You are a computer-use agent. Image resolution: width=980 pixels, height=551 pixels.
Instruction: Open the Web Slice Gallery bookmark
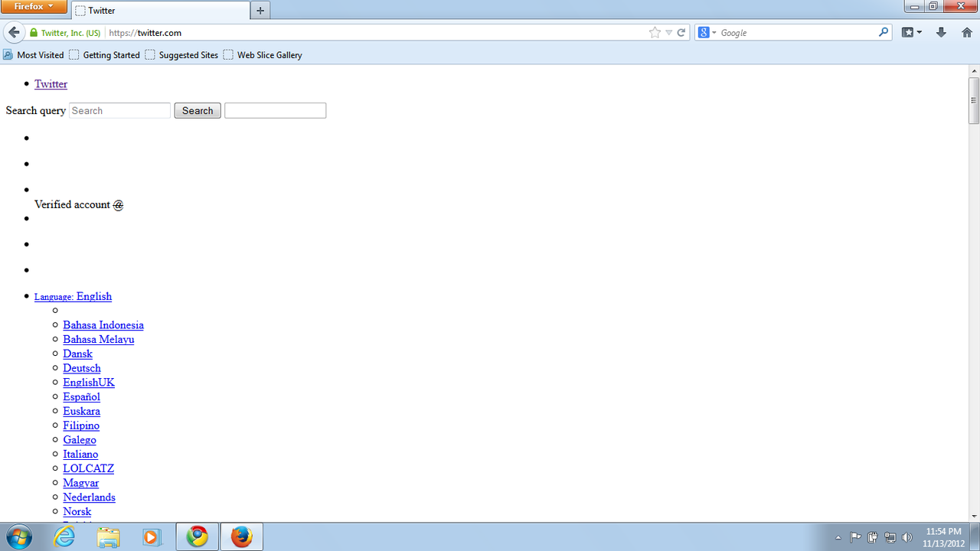point(263,55)
